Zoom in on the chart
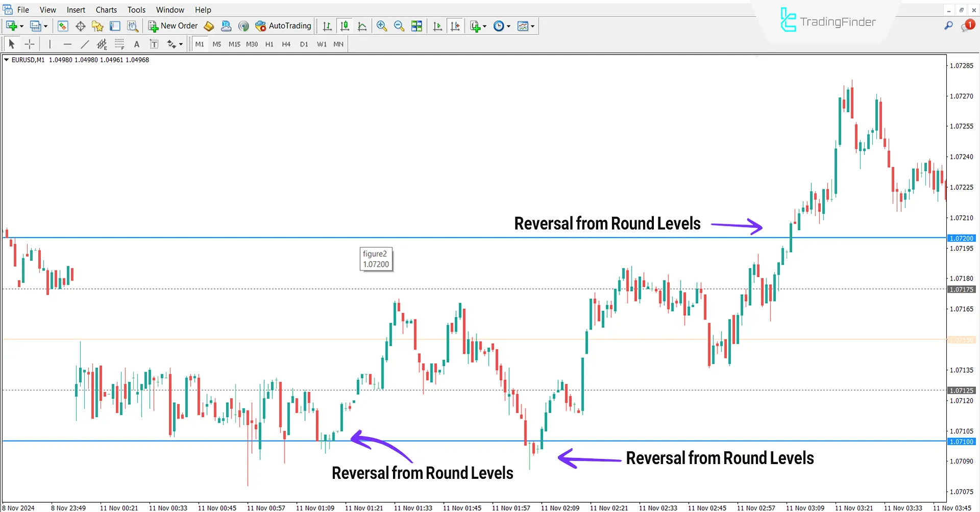980x512 pixels. (x=381, y=26)
